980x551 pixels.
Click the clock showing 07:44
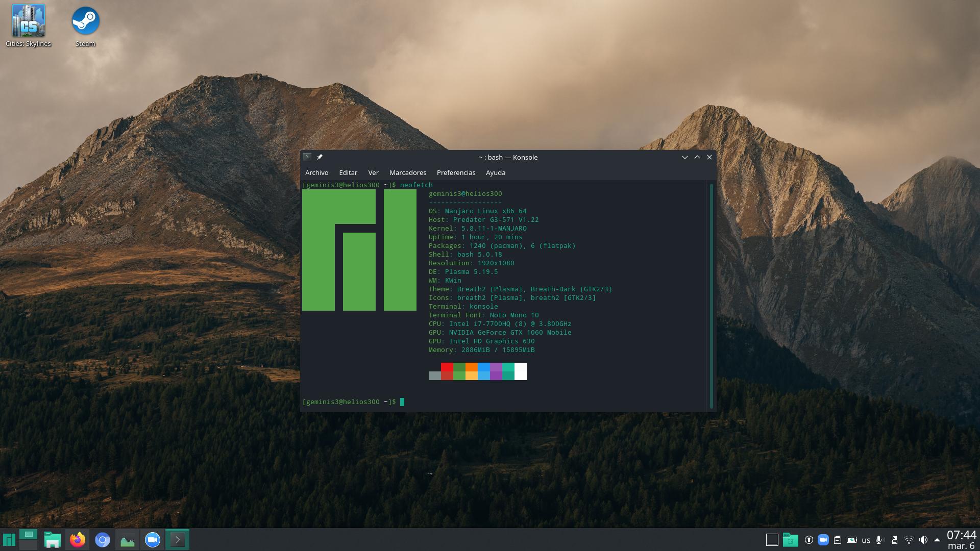961,535
